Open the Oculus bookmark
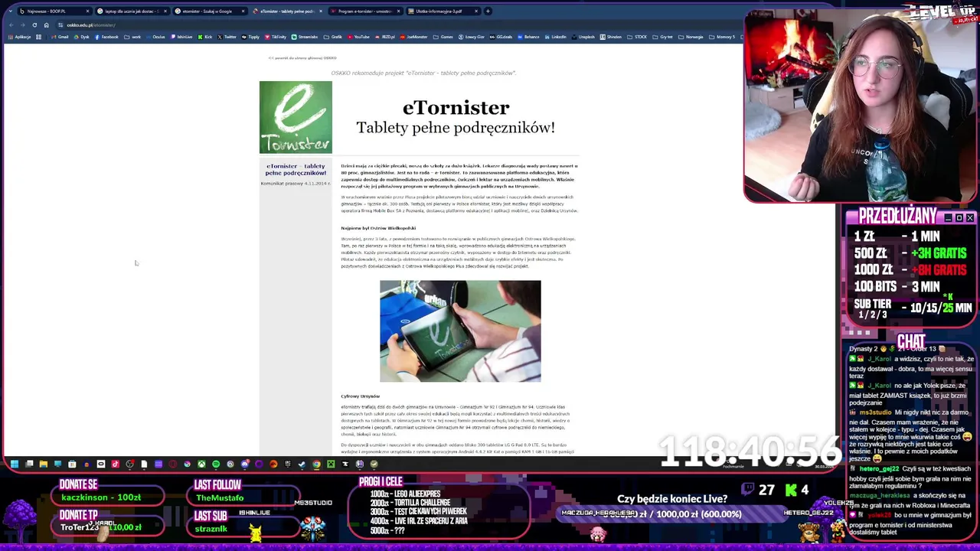This screenshot has height=551, width=980. coord(155,37)
